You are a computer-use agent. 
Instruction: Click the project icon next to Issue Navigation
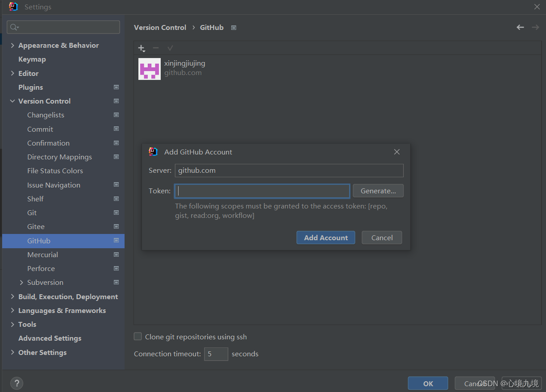tap(116, 184)
